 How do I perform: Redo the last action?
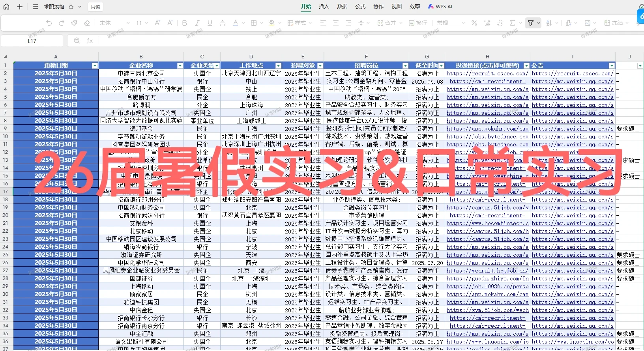pyautogui.click(x=62, y=23)
